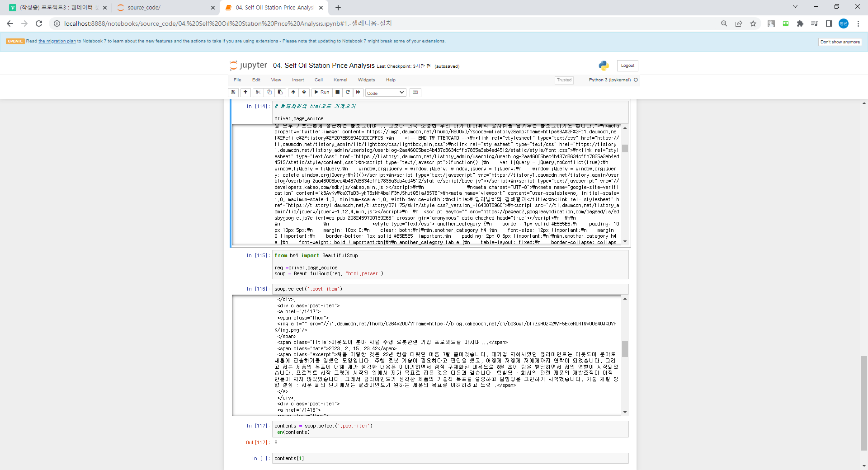Viewport: 868px width, 470px height.
Task: Click the site information icon in address bar
Action: point(57,23)
